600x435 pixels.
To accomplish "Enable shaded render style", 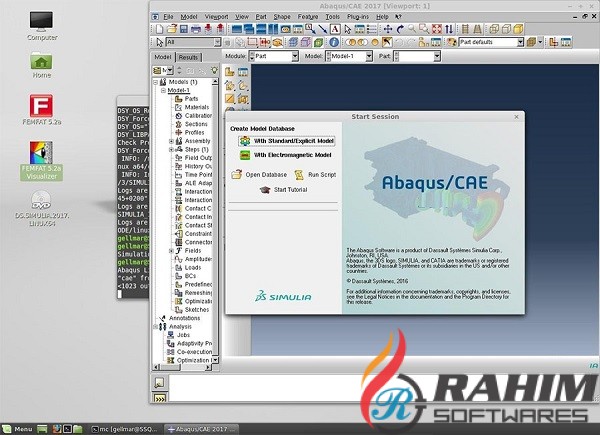I will (x=518, y=29).
